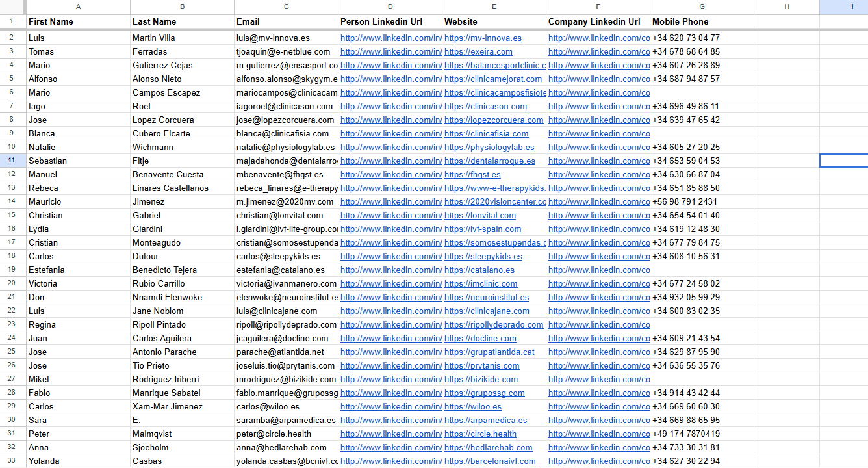Click the first name cell "Sebastian"
This screenshot has height=468, width=868.
click(78, 161)
